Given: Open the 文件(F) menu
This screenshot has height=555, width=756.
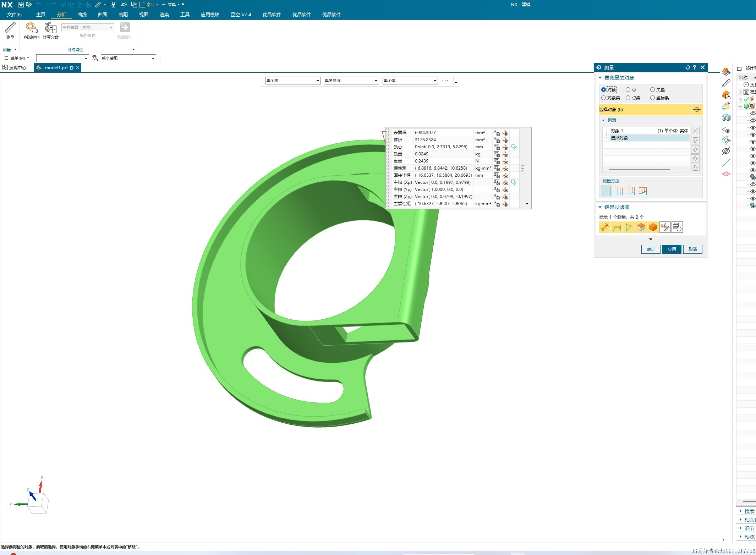Looking at the screenshot, I should (x=14, y=15).
